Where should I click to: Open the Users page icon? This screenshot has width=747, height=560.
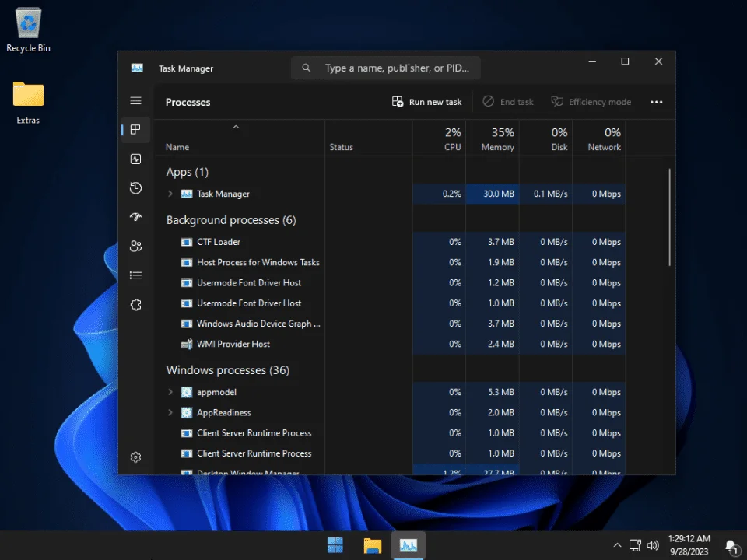pyautogui.click(x=135, y=247)
